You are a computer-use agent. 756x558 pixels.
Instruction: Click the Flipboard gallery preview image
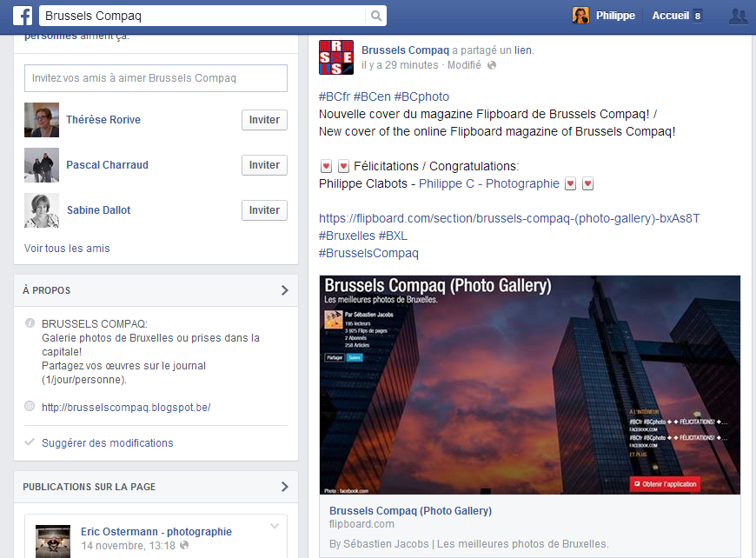click(529, 385)
